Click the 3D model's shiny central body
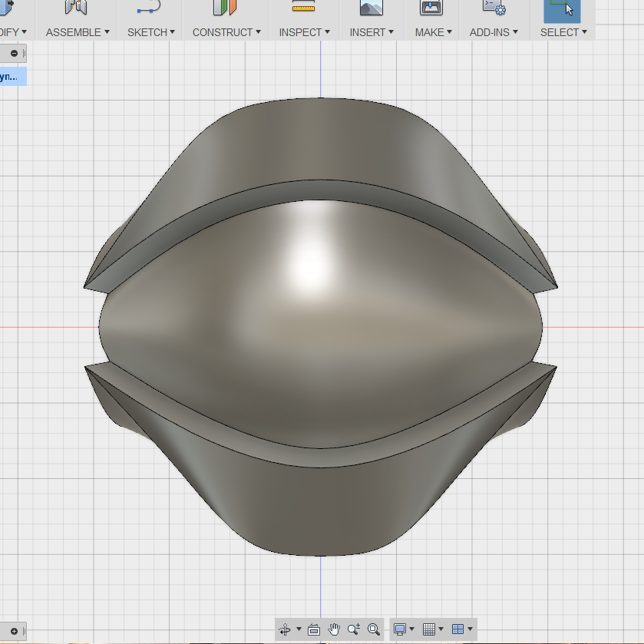The width and height of the screenshot is (644, 644). [x=320, y=325]
